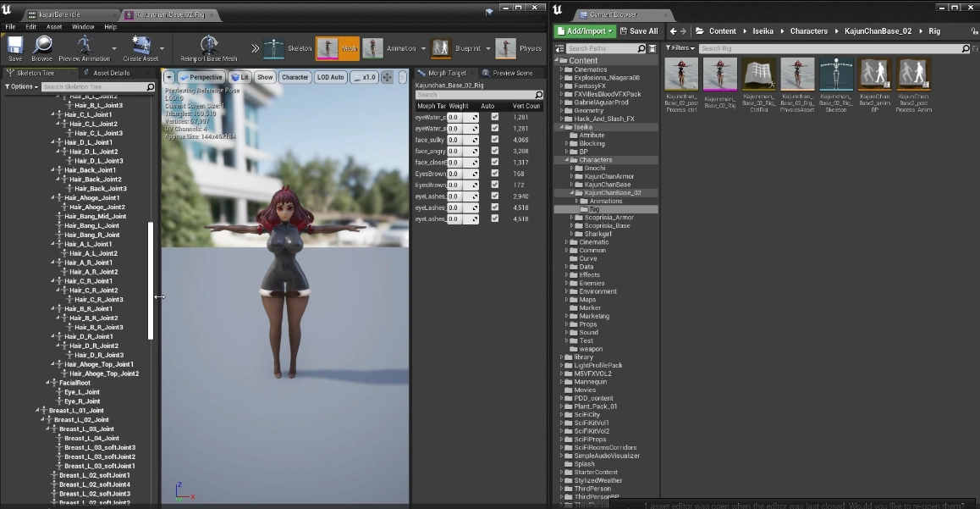The image size is (980, 509).
Task: Toggle the sources panel icon
Action: [x=559, y=48]
